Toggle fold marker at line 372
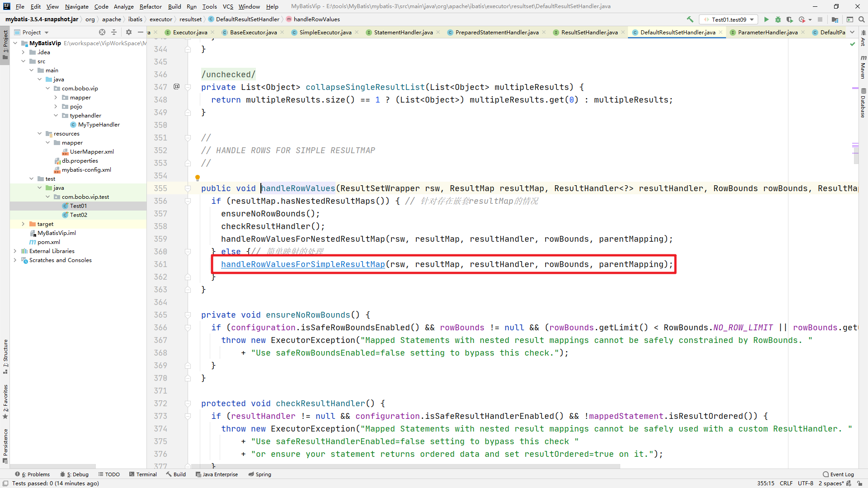This screenshot has width=868, height=488. click(188, 404)
